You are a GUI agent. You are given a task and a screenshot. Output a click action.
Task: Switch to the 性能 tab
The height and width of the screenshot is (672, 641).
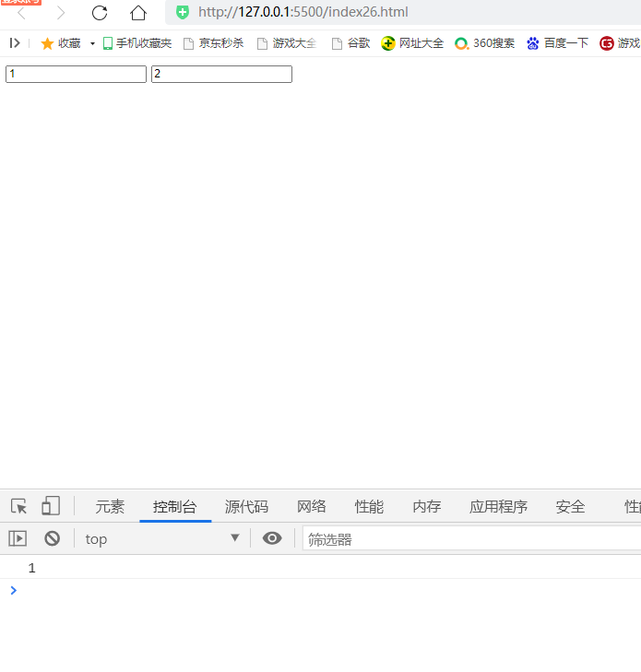click(x=369, y=507)
